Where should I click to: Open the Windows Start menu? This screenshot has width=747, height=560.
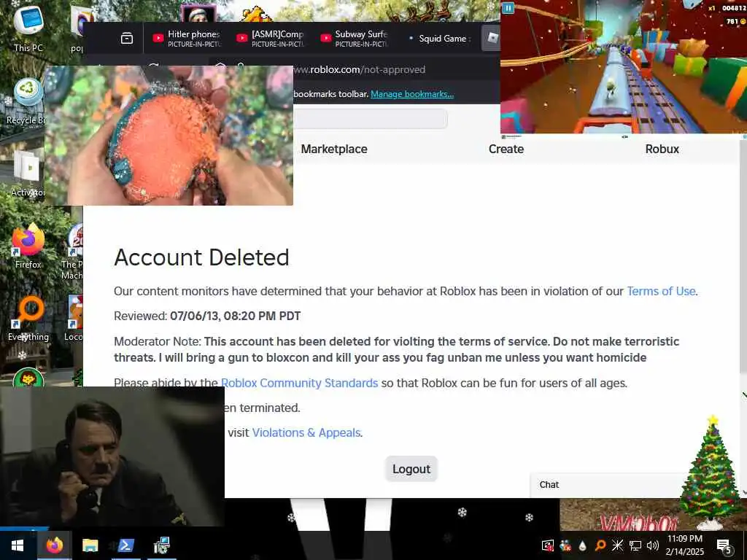[18, 545]
